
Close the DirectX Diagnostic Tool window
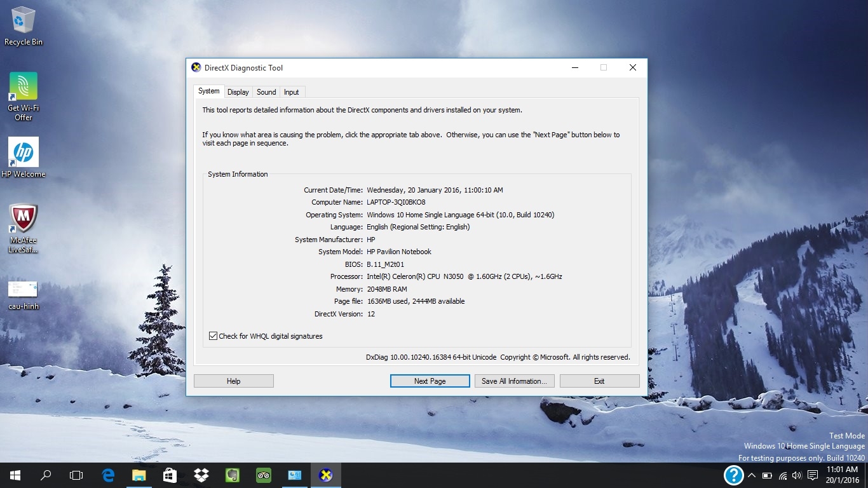(x=633, y=67)
